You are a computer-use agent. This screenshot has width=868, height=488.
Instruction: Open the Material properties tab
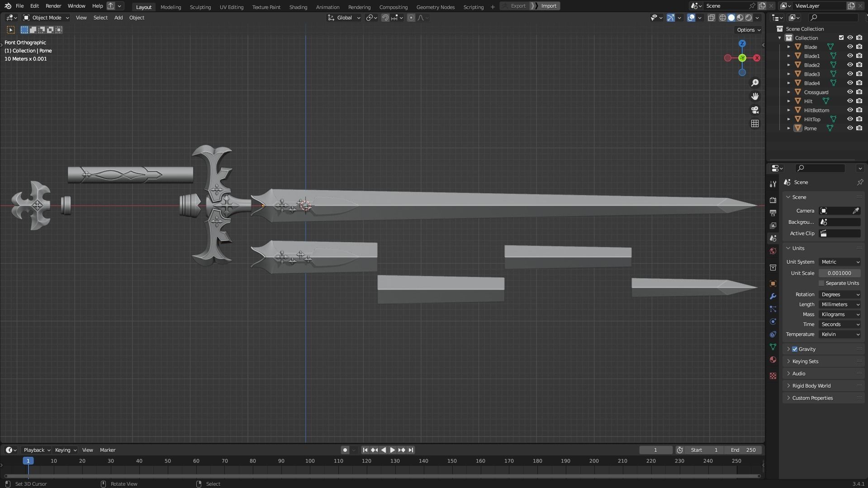(x=773, y=360)
